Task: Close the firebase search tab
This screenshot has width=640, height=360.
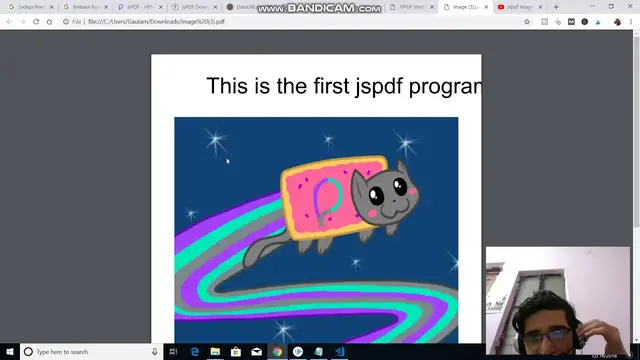Action: (106, 7)
